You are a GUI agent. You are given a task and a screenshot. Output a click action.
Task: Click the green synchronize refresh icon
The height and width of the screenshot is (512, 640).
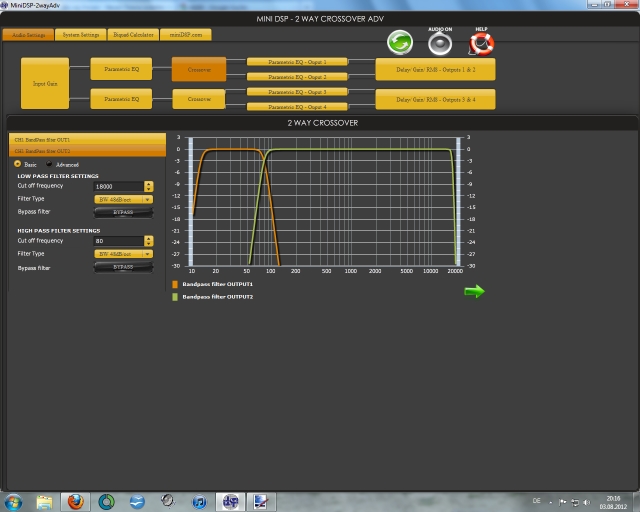pos(400,42)
